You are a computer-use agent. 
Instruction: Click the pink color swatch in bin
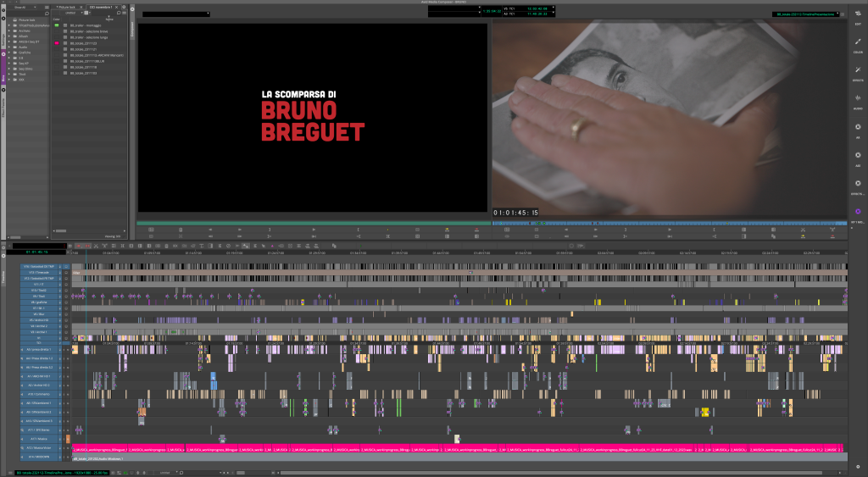(x=57, y=42)
